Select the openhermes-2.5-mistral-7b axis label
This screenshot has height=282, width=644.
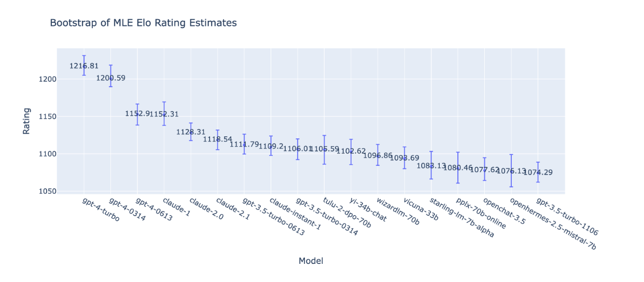coord(553,223)
